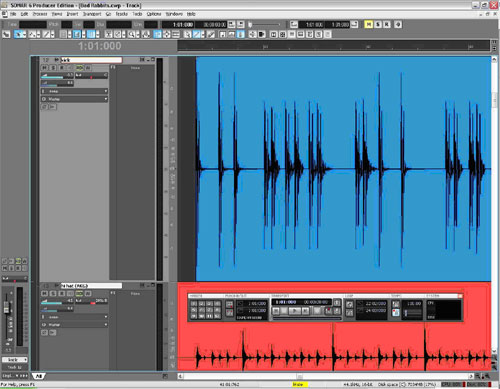The height and width of the screenshot is (389, 500).
Task: Click the kick track pan slider
Action: 91,76
